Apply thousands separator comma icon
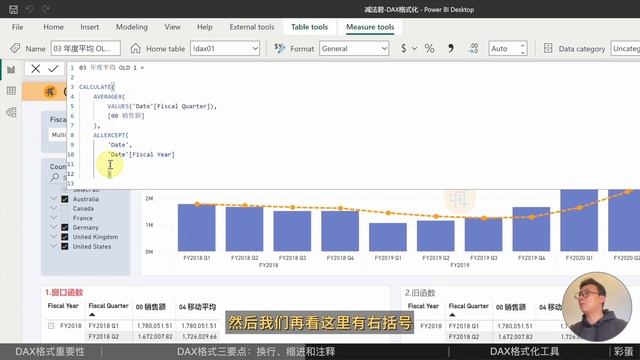The image size is (640, 360). (451, 49)
